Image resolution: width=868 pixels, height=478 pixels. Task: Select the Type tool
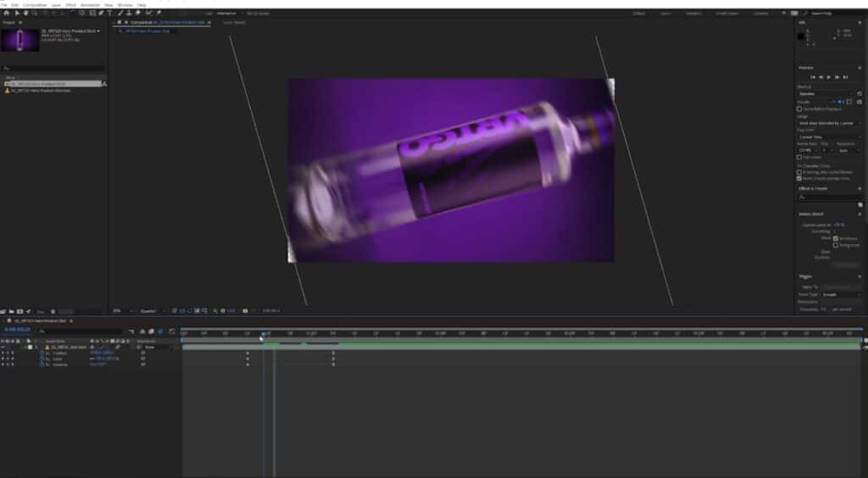pyautogui.click(x=109, y=13)
